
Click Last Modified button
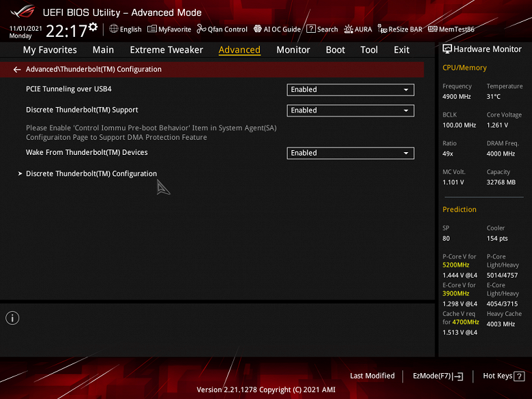point(372,376)
